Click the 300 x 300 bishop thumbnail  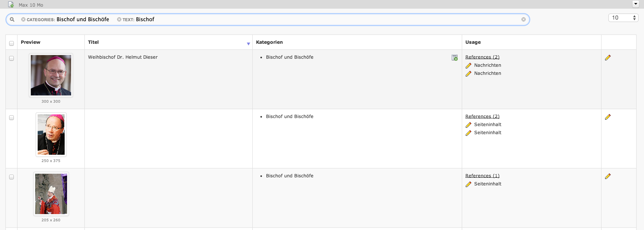[51, 75]
